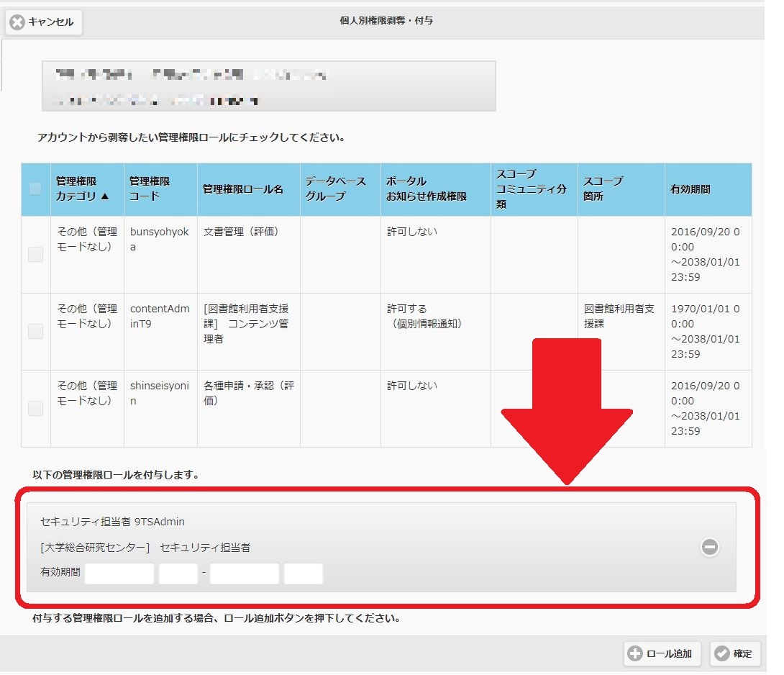Click the ポータルお知らせ作成権限 column header
The height and width of the screenshot is (675, 784).
435,189
